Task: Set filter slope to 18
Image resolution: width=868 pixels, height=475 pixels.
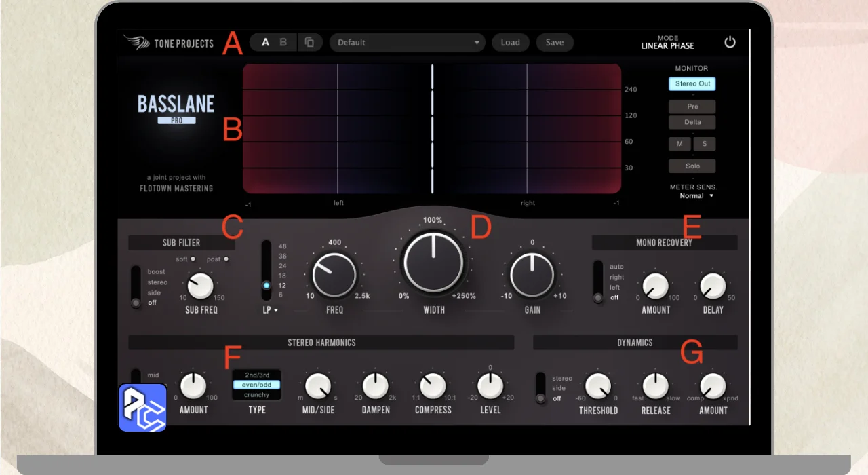Action: pyautogui.click(x=282, y=275)
